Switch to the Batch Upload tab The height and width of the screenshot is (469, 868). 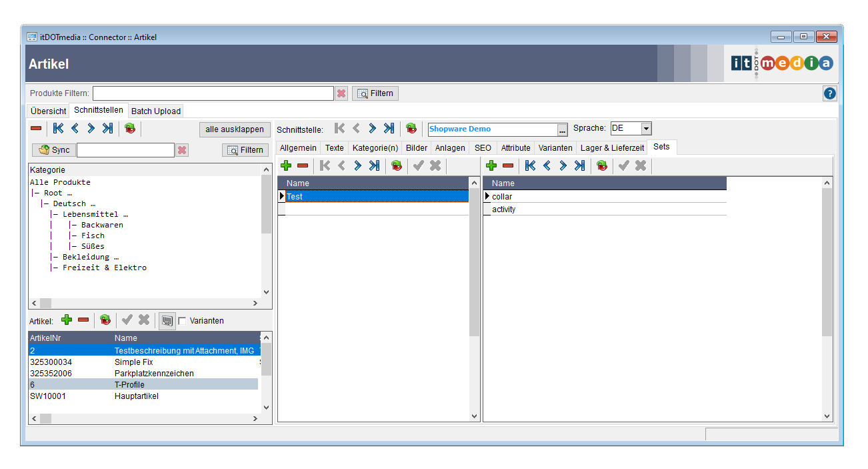(x=155, y=111)
